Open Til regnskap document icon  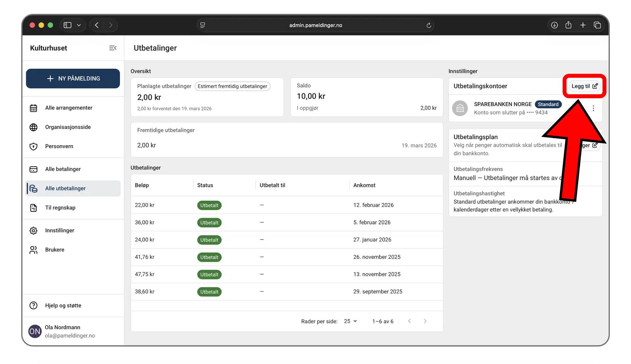point(34,208)
